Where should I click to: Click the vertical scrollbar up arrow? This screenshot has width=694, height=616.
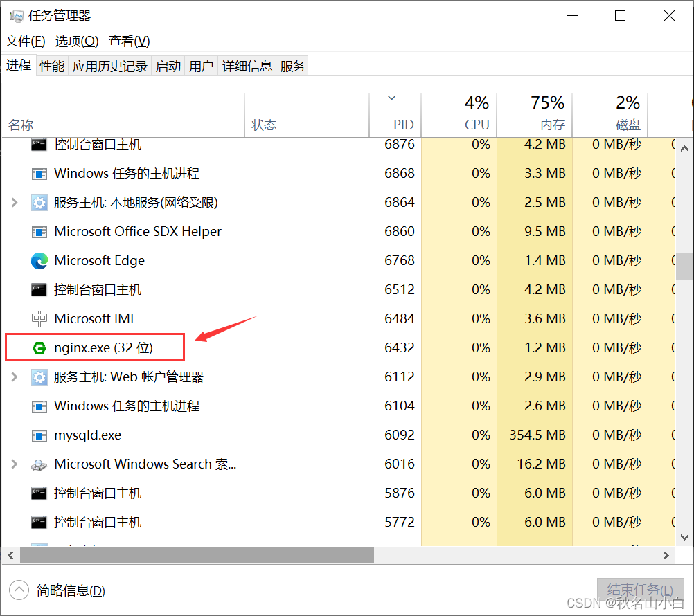(684, 149)
